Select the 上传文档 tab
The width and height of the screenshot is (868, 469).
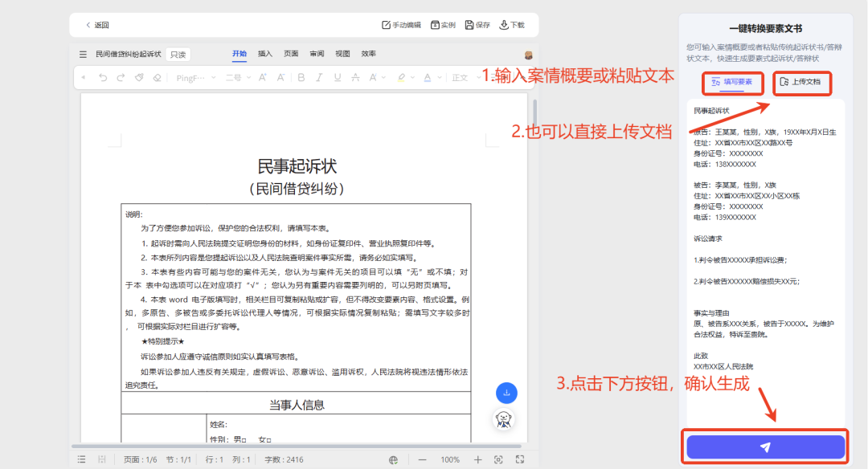pos(801,83)
